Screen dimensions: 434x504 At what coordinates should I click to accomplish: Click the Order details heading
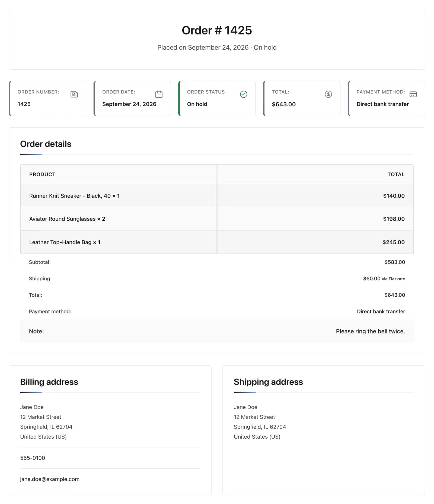(x=46, y=144)
